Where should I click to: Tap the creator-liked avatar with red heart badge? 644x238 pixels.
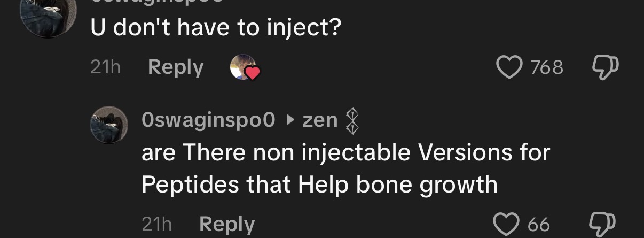(x=244, y=68)
